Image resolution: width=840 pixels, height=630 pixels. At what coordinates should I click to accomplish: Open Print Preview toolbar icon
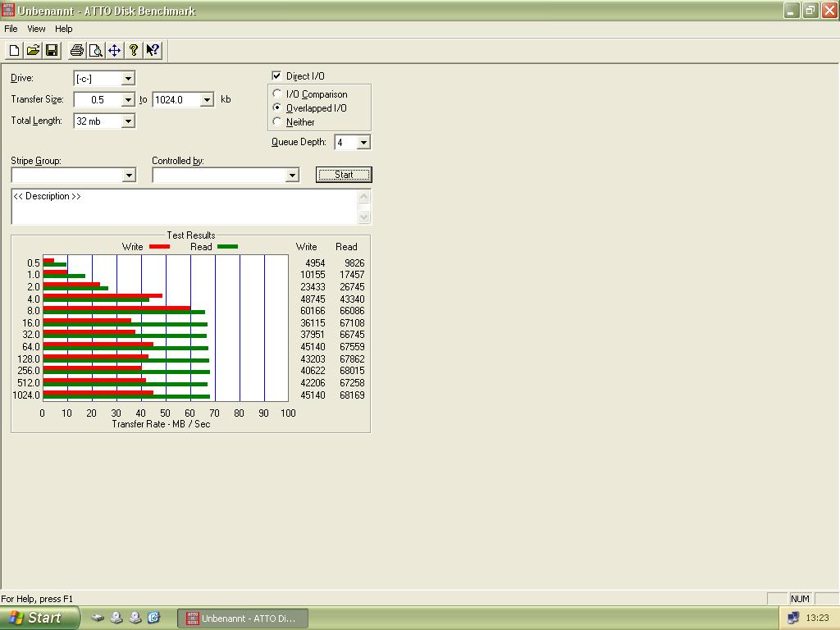point(95,50)
